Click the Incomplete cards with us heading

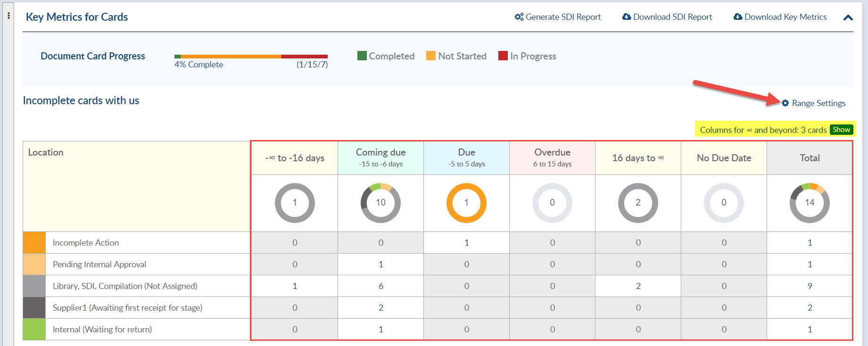(x=81, y=100)
